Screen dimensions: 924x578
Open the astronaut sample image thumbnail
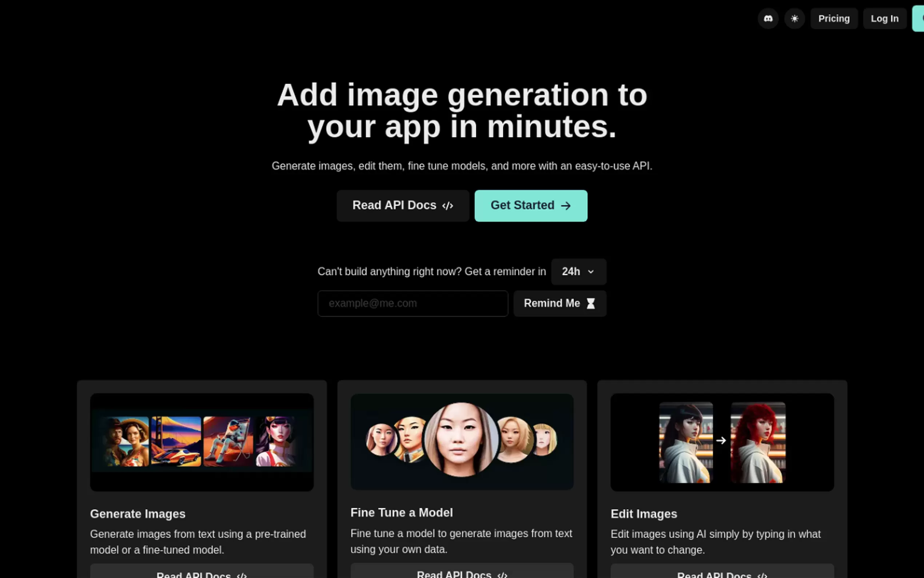[x=228, y=441]
